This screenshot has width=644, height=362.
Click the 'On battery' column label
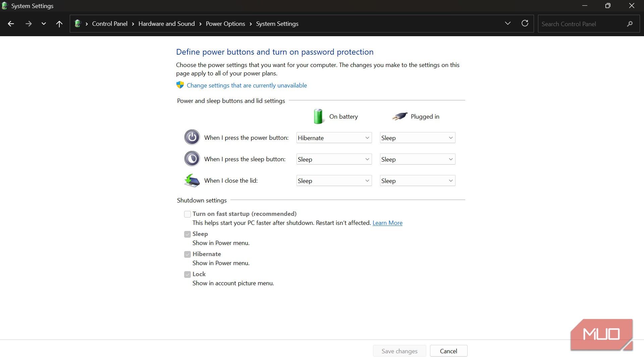(343, 117)
